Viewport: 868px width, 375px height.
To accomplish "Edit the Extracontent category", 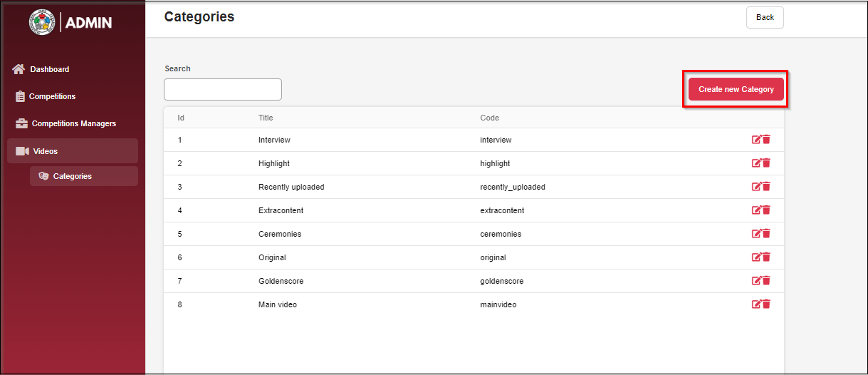I will 756,210.
